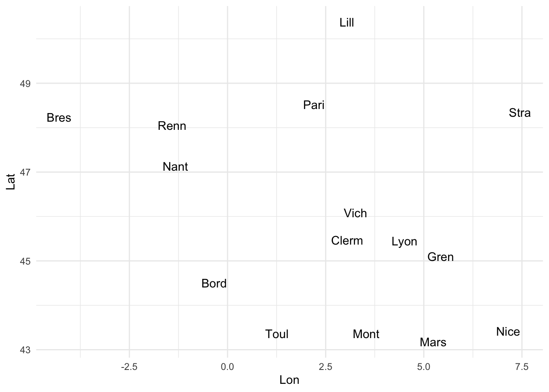Click the Bord city label
Viewport: 549px width, 392px height.
click(x=214, y=283)
